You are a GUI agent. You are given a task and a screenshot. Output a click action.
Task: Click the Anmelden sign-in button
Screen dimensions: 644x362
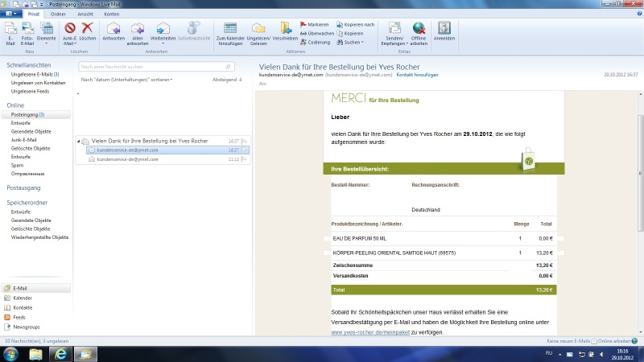444,32
